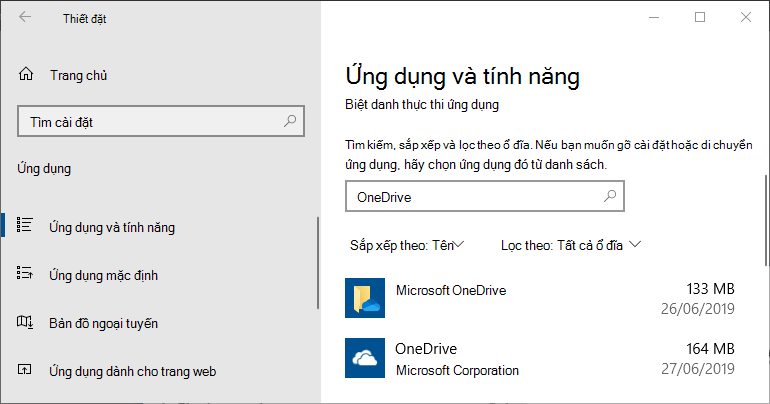The height and width of the screenshot is (404, 770).
Task: Click the Ứng dụng dành cho trang web icon
Action: click(x=25, y=369)
